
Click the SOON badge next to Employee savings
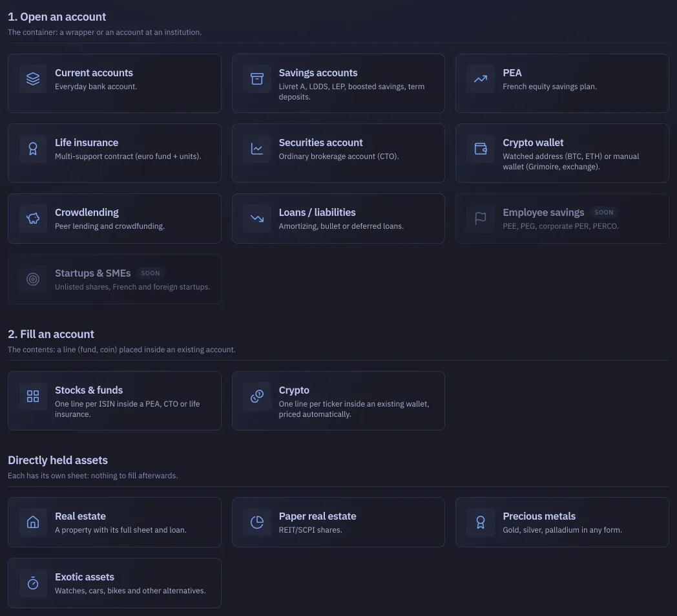click(603, 213)
